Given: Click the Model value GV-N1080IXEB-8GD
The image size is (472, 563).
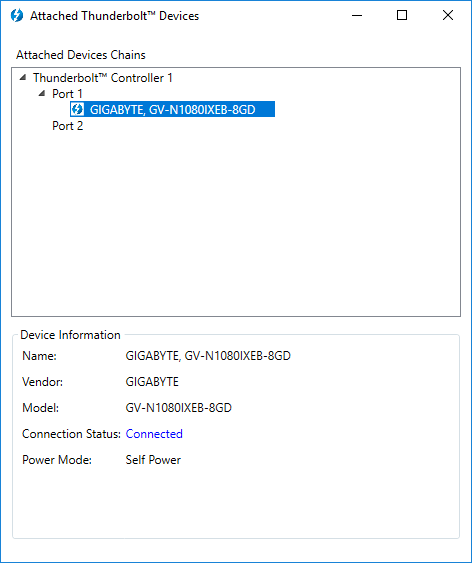Looking at the screenshot, I should [179, 408].
